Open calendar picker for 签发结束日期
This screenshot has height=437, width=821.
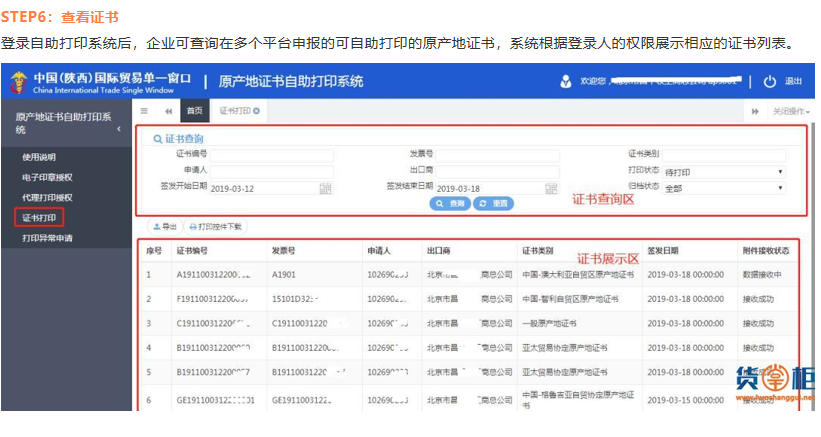click(551, 188)
